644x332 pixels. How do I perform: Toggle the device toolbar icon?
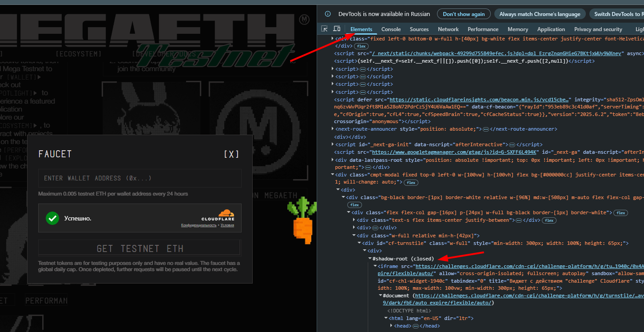pos(337,29)
